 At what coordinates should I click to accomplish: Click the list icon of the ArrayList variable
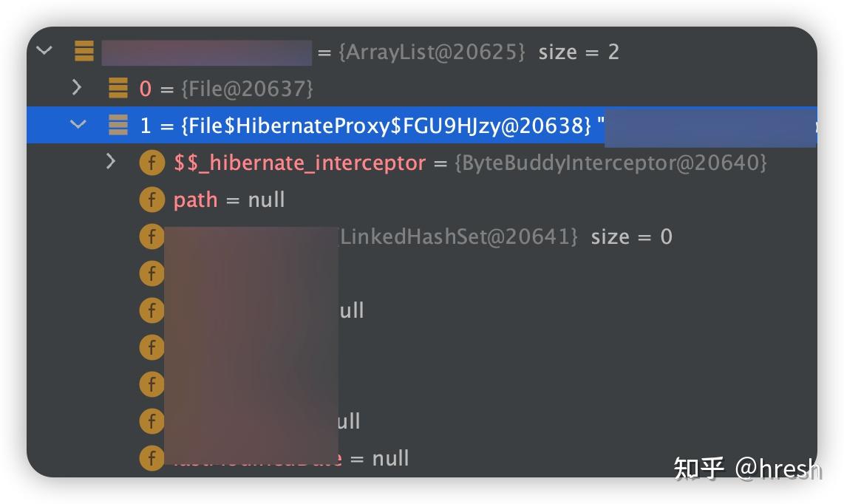coord(84,51)
